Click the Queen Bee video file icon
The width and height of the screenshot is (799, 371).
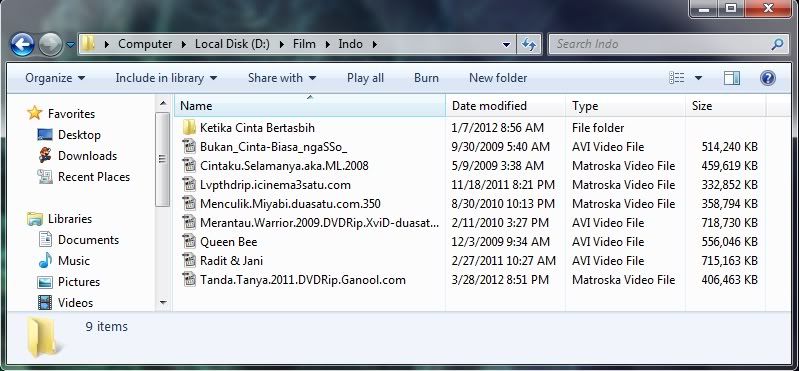pyautogui.click(x=189, y=242)
